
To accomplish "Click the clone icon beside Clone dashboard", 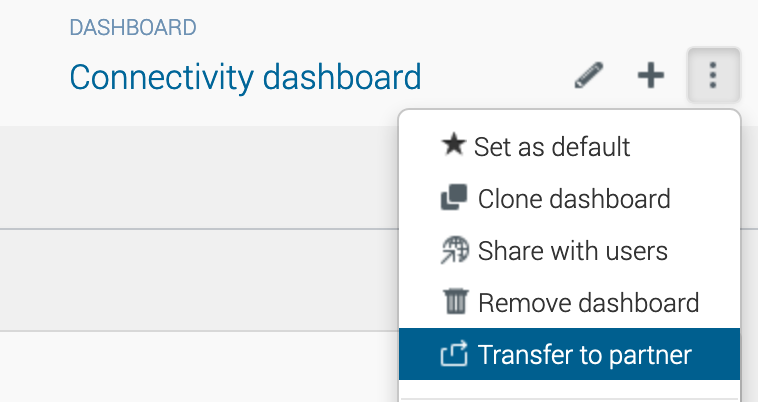I will 453,198.
